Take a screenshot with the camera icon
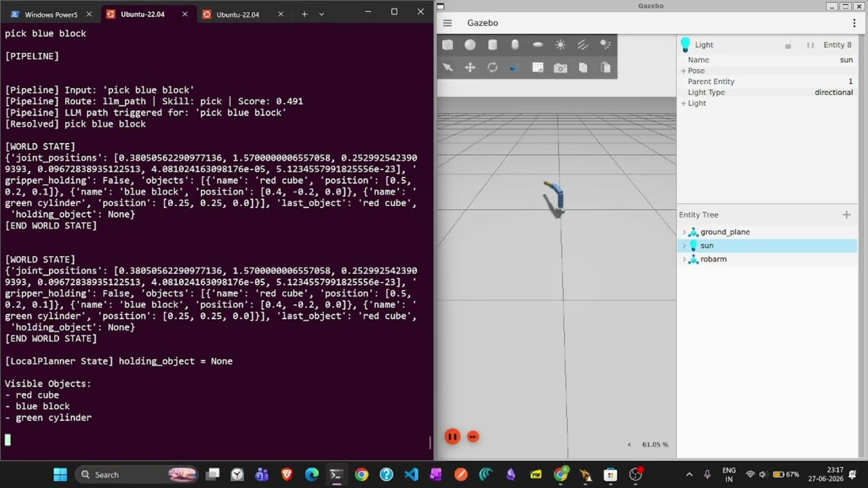868x488 pixels. [x=560, y=68]
